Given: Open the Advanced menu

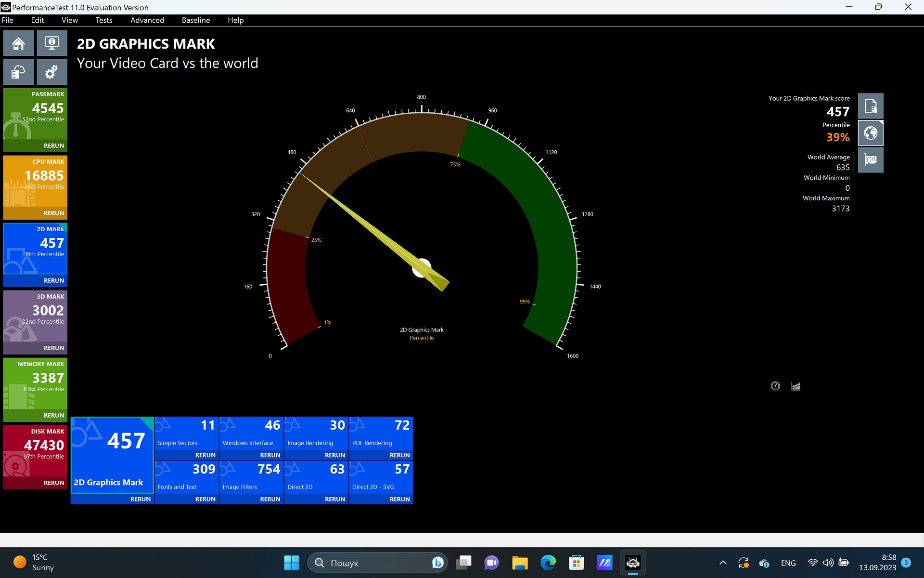Looking at the screenshot, I should pyautogui.click(x=147, y=20).
